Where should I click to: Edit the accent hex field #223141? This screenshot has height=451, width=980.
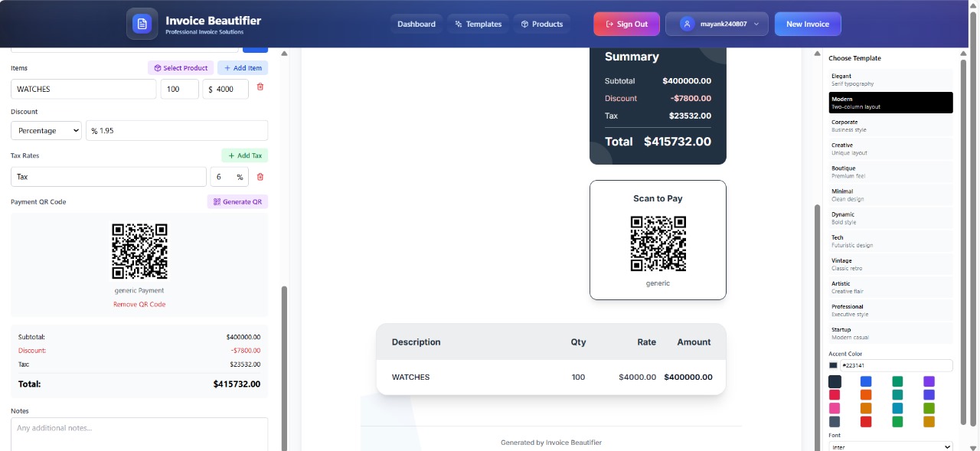(x=896, y=365)
